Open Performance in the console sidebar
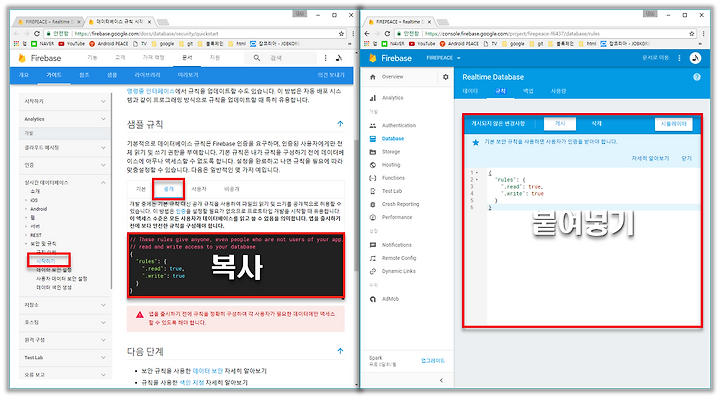Screen dimensions: 720x398 397,217
